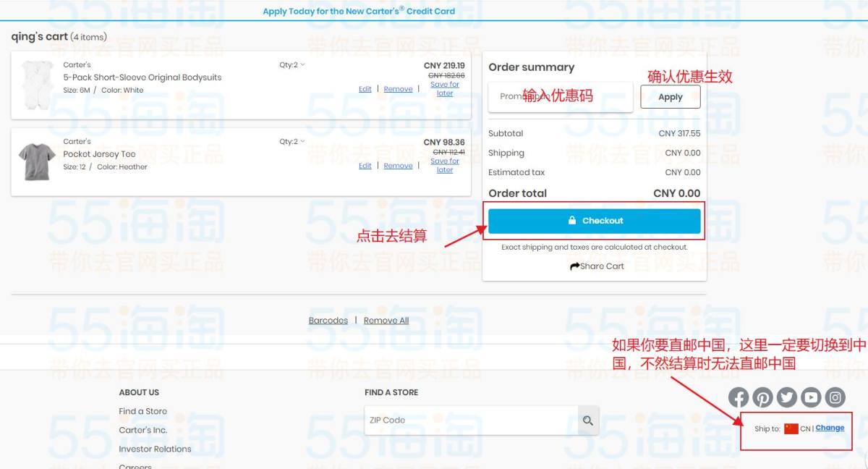Viewport: 868px width, 469px height.
Task: Click the ABOUT US footer heading
Action: point(139,392)
